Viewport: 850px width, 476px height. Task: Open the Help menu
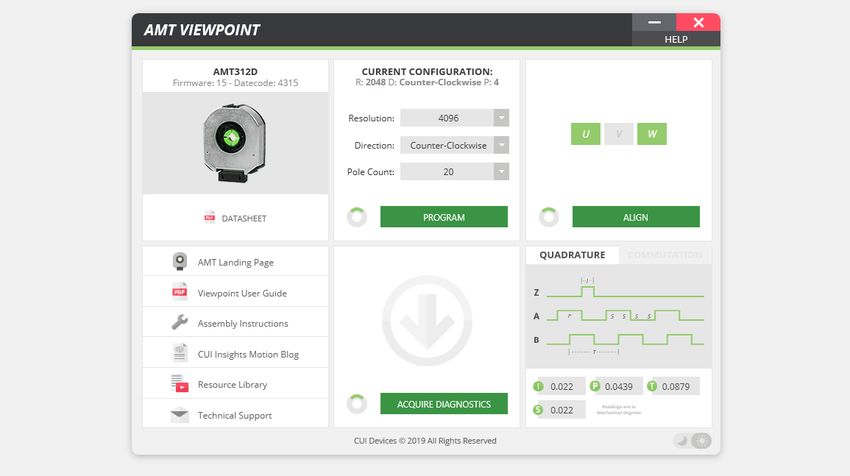676,39
